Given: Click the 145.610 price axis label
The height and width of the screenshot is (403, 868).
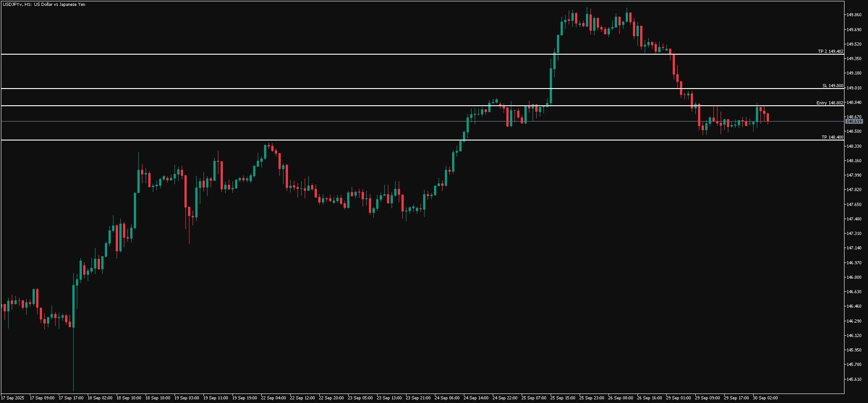Looking at the screenshot, I should pyautogui.click(x=854, y=379).
